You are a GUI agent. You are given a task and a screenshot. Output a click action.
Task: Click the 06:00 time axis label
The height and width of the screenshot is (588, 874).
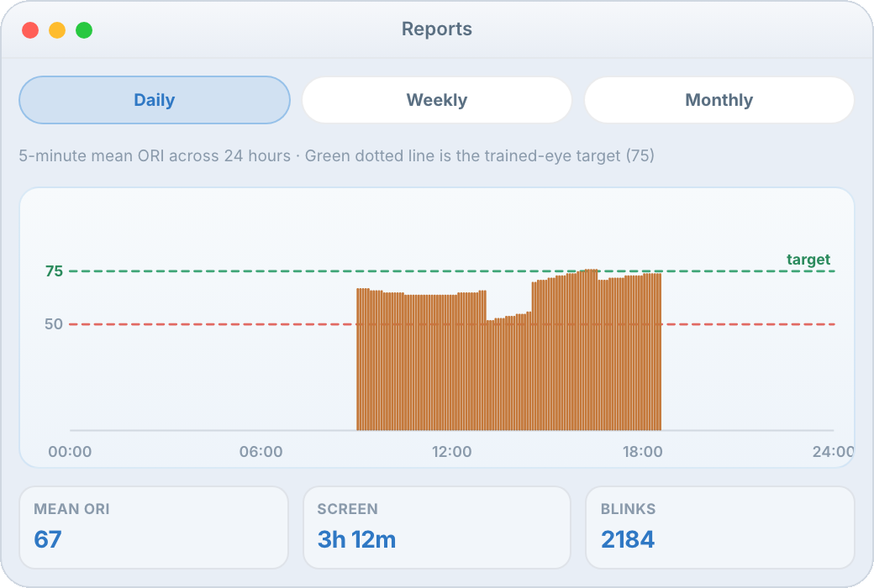[x=261, y=451]
